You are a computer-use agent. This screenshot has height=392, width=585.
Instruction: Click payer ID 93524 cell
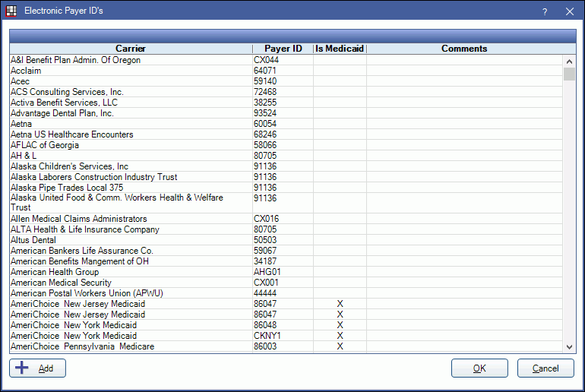[x=283, y=113]
